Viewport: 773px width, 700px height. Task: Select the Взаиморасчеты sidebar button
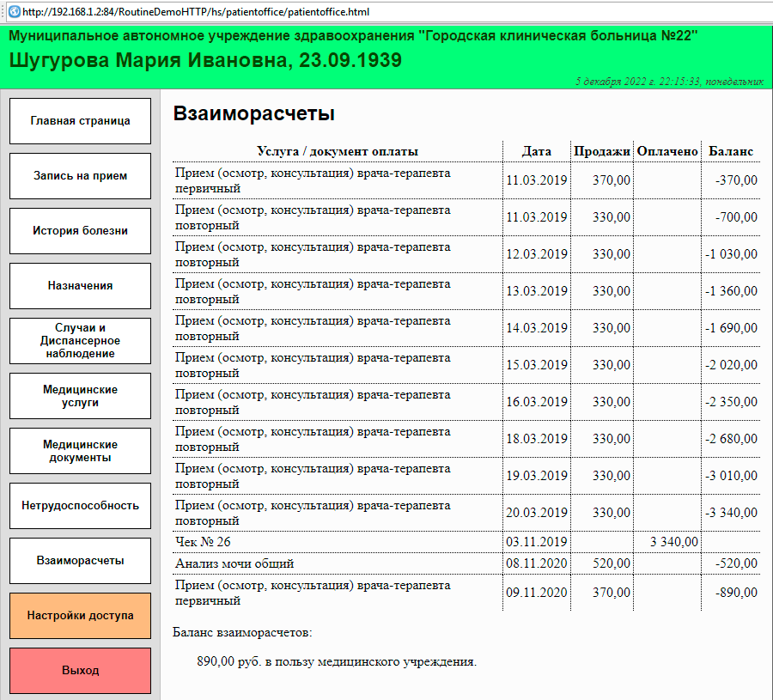tap(80, 561)
